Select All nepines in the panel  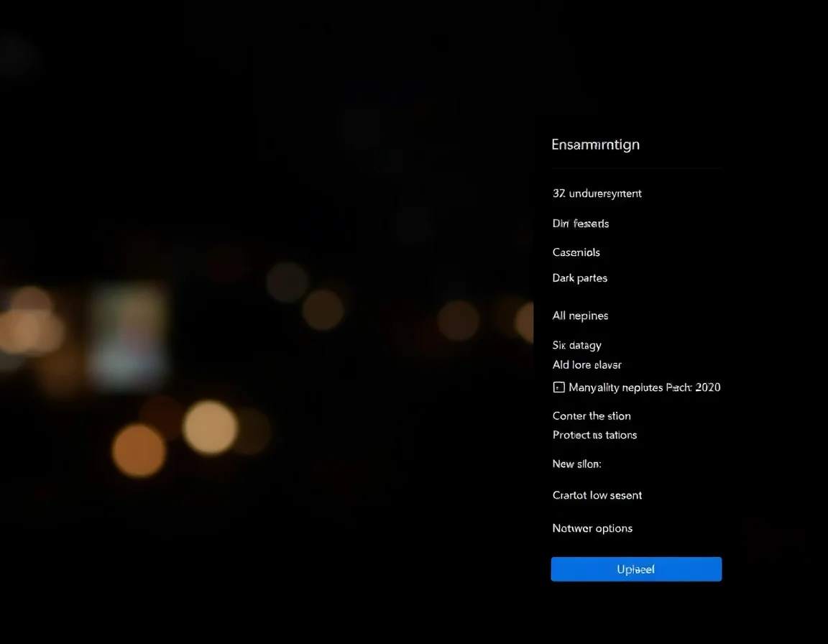pos(580,316)
